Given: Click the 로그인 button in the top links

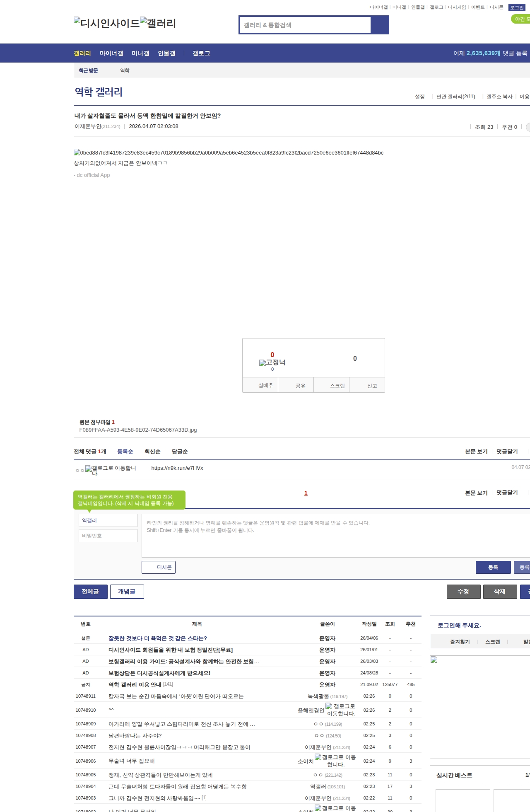Looking at the screenshot, I should [x=517, y=7].
